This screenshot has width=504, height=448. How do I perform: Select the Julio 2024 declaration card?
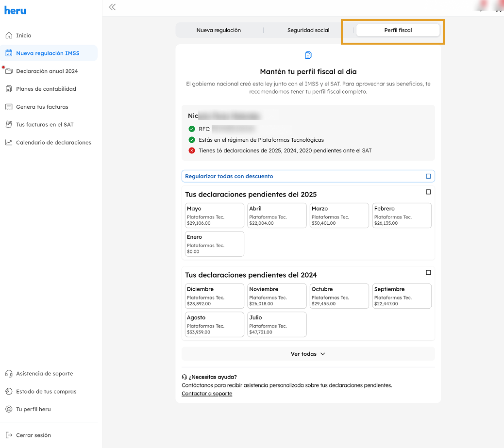tap(277, 324)
